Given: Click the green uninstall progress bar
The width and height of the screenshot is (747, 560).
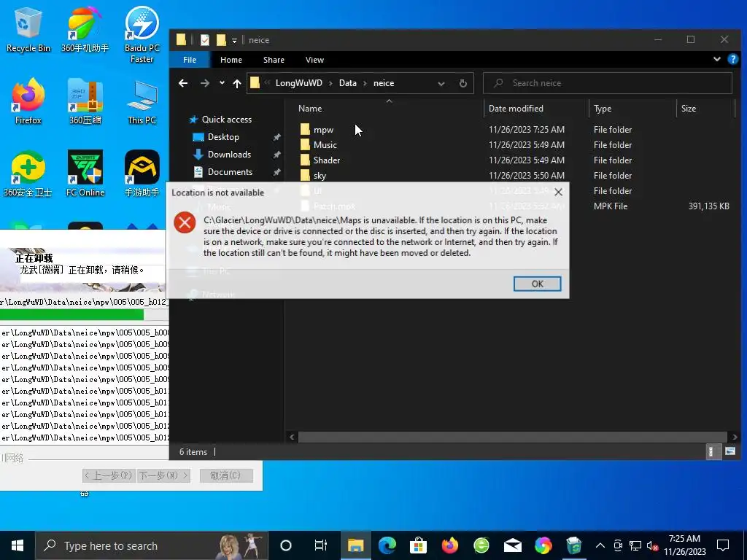Looking at the screenshot, I should coord(71,315).
